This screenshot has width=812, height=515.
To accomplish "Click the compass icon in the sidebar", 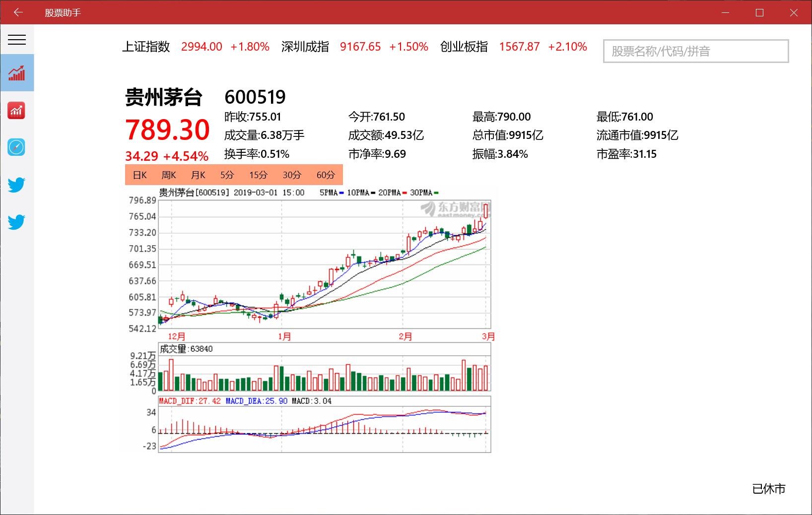I will [16, 147].
